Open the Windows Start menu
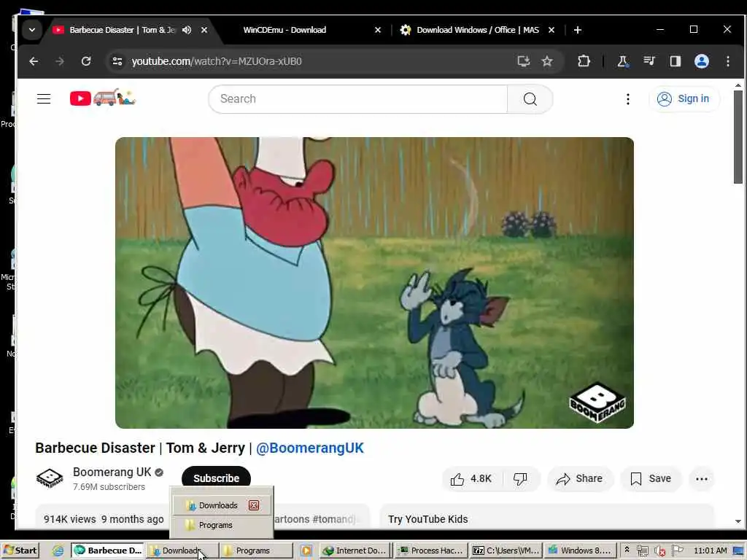Screen dimensions: 747x560 20,551
